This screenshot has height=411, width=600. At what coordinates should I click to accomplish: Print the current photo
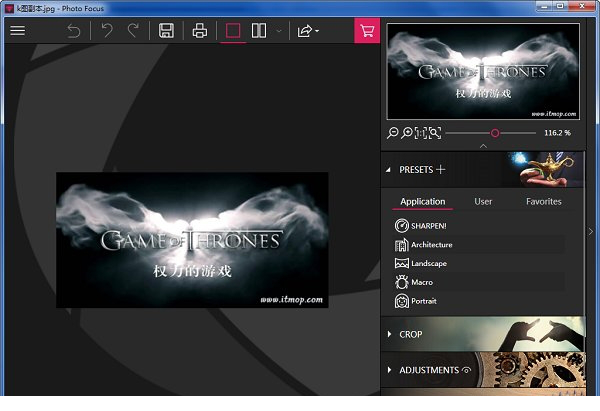point(199,31)
